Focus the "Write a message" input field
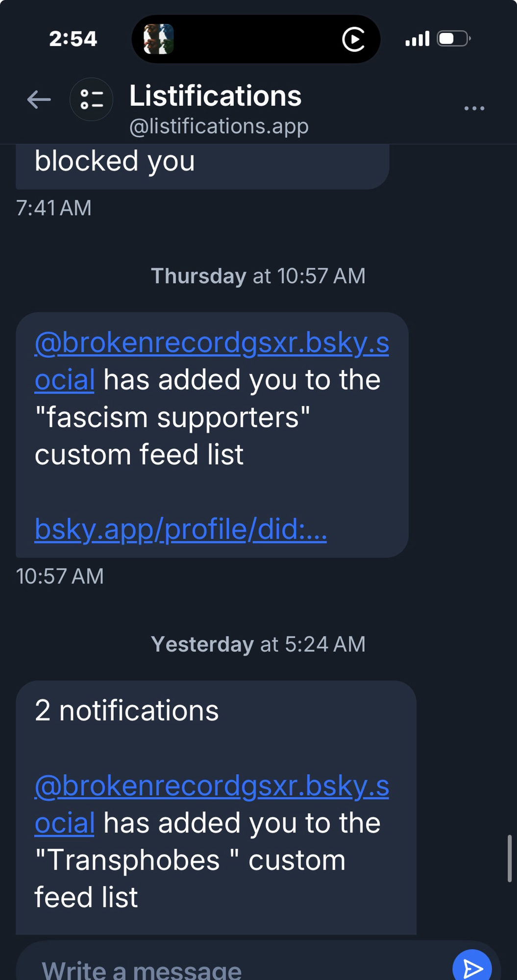 (230, 968)
